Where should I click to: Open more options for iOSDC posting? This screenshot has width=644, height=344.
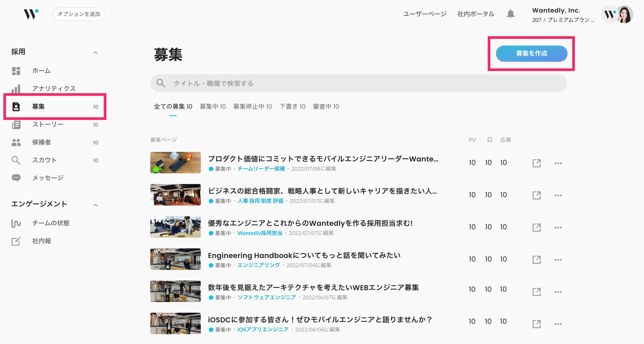[558, 324]
